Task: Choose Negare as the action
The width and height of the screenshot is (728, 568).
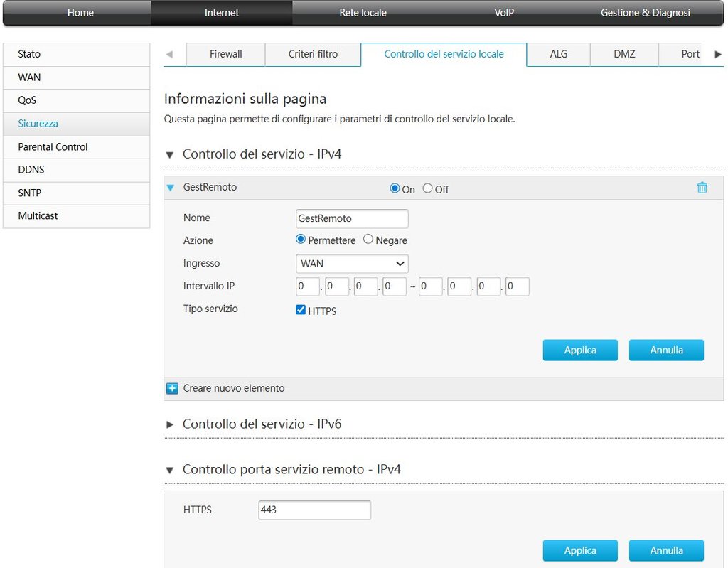Action: [x=368, y=240]
